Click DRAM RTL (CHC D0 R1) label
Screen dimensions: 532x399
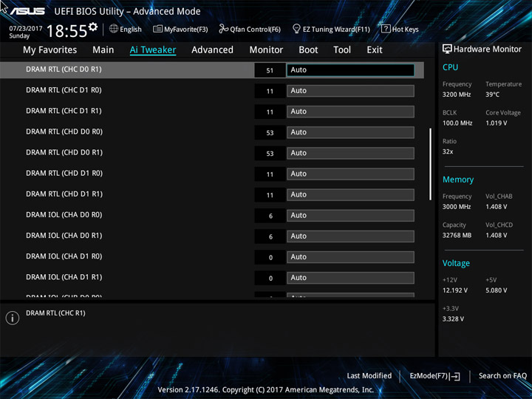64,69
